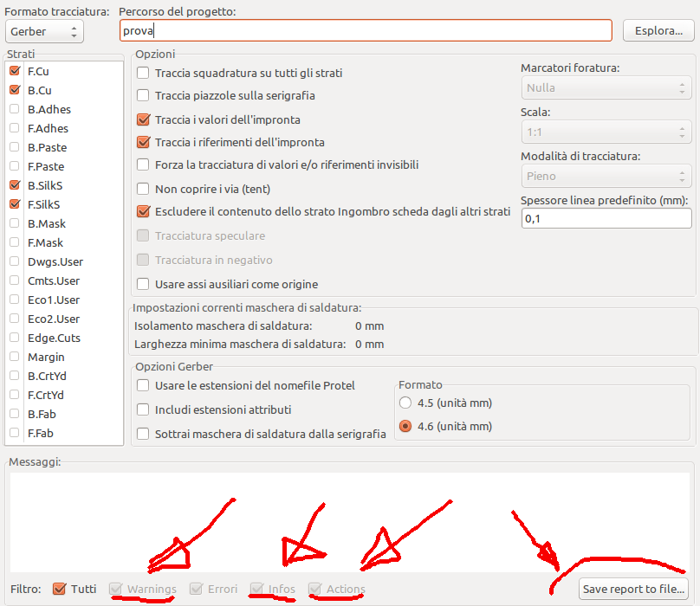Open the Formato tracciatura Gerber dropdown
The image size is (700, 606).
tap(44, 32)
